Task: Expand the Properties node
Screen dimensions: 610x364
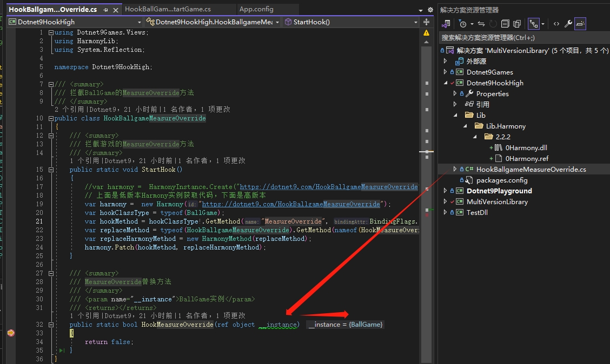Action: click(455, 93)
